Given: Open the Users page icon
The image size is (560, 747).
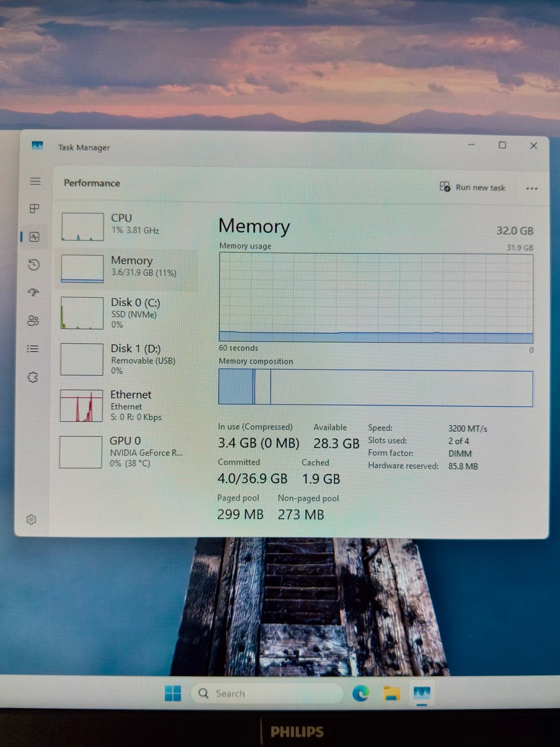Looking at the screenshot, I should [x=33, y=321].
